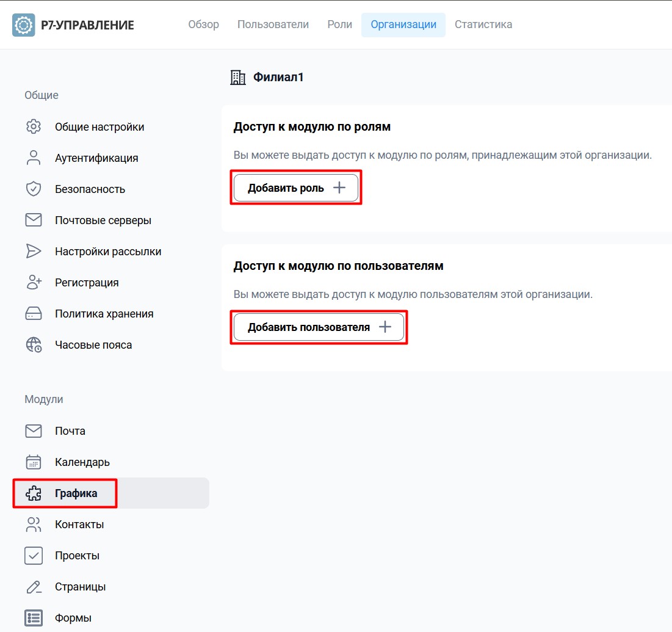Open the Роли tab

tap(340, 24)
